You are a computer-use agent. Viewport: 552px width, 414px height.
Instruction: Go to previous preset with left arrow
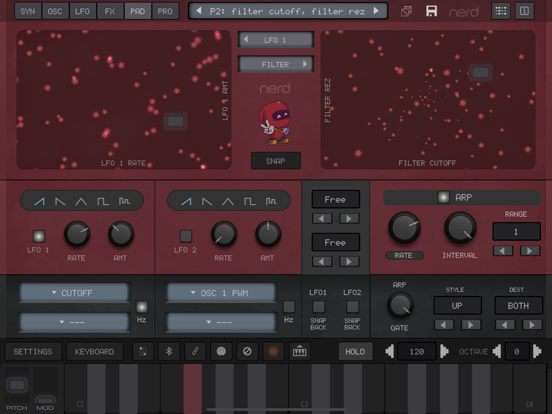pyautogui.click(x=199, y=11)
